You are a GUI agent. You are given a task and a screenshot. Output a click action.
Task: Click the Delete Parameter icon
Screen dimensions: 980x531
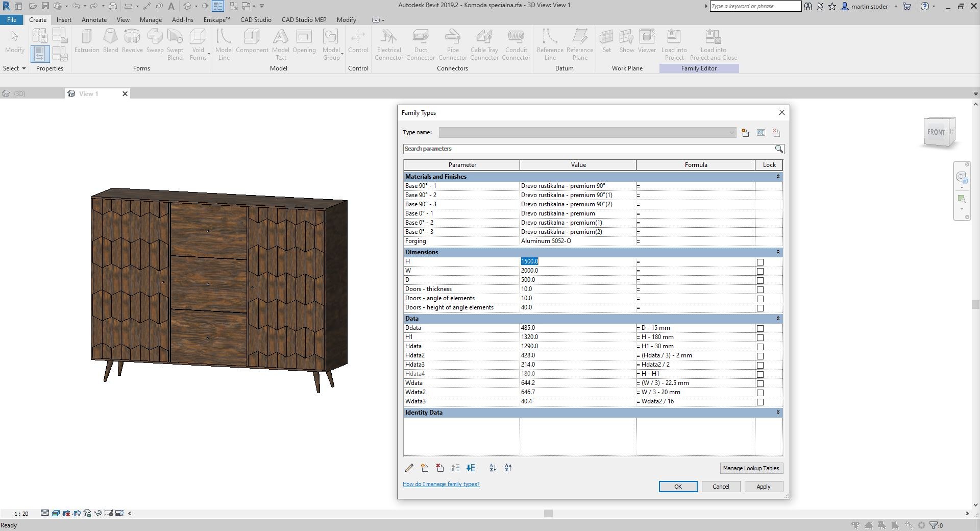tap(440, 468)
